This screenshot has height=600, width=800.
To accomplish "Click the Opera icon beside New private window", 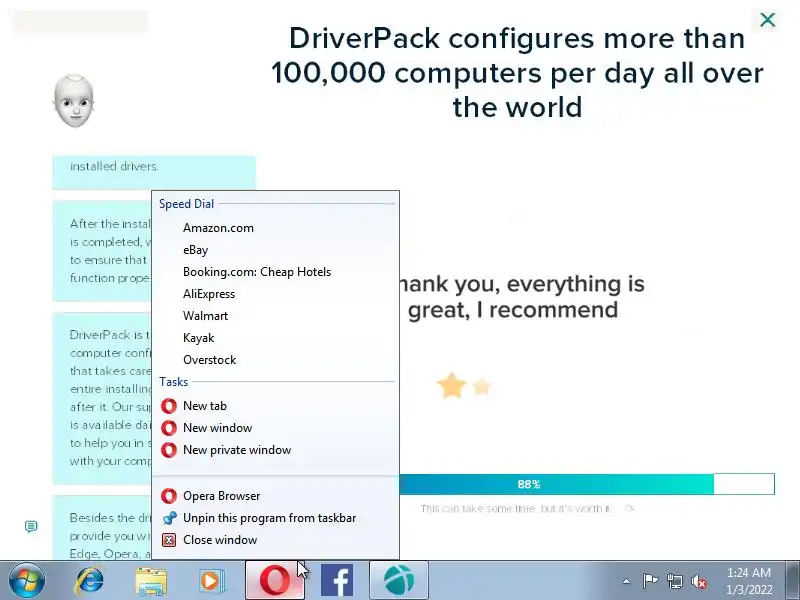I will click(169, 449).
